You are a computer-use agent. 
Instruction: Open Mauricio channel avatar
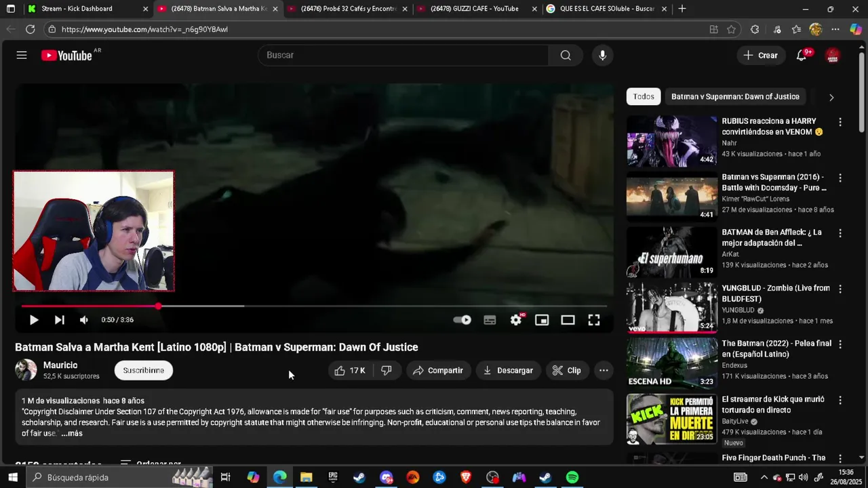coord(26,369)
